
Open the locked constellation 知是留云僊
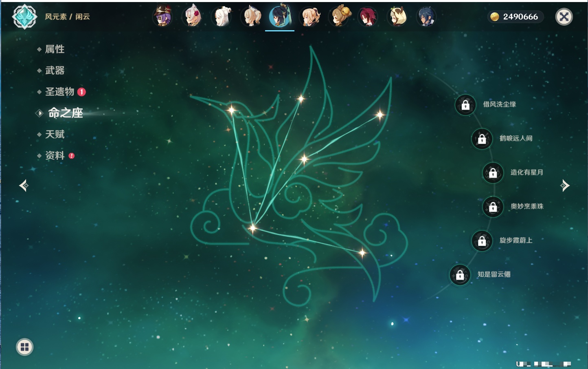click(x=460, y=275)
